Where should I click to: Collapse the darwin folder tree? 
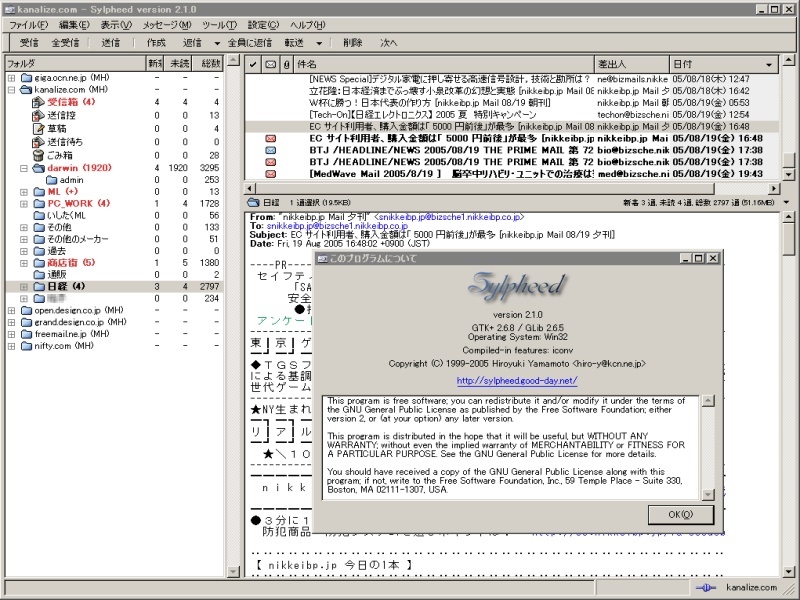(24, 168)
